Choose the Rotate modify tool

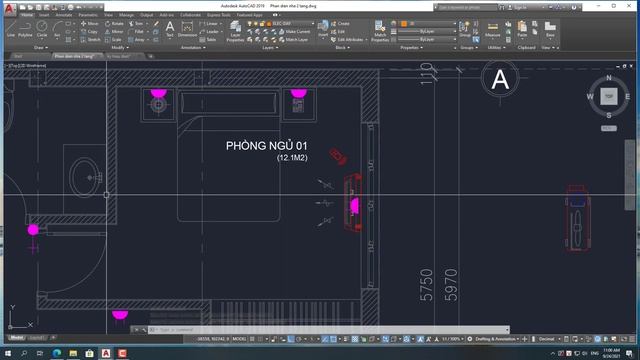pyautogui.click(x=114, y=24)
